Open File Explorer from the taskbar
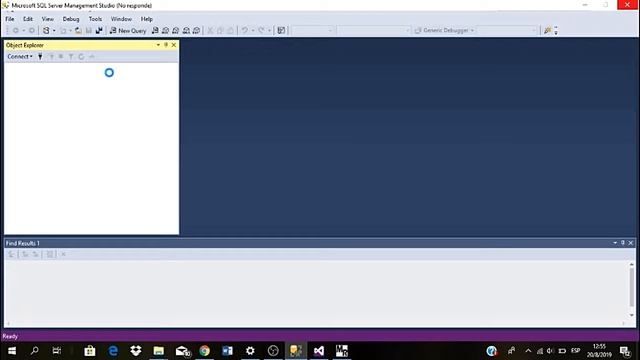The image size is (640, 360). pyautogui.click(x=159, y=351)
